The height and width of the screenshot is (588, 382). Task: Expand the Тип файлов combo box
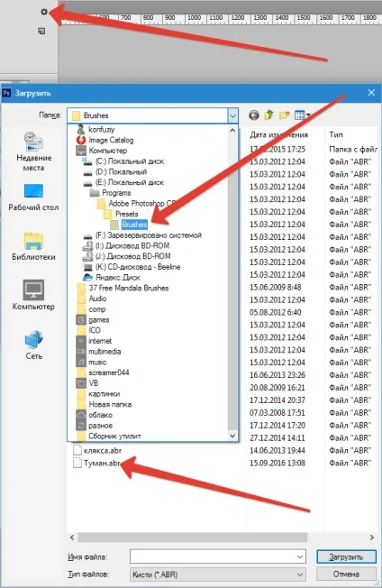tap(218, 574)
